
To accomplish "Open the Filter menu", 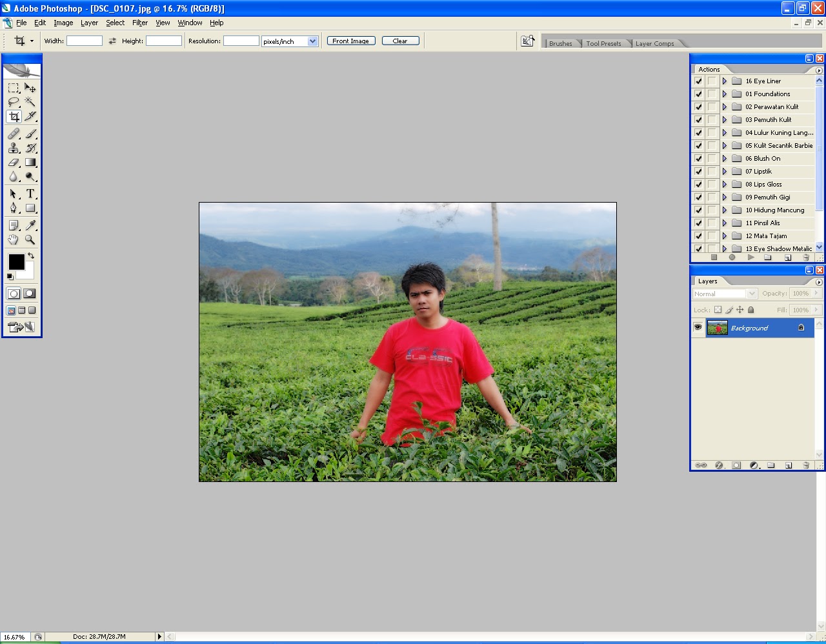I will pyautogui.click(x=139, y=23).
